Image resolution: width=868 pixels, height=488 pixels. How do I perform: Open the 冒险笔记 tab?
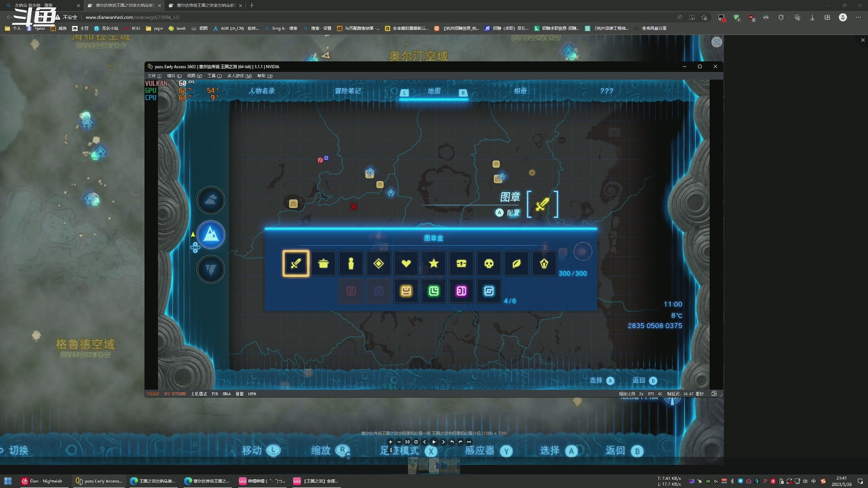tap(348, 91)
